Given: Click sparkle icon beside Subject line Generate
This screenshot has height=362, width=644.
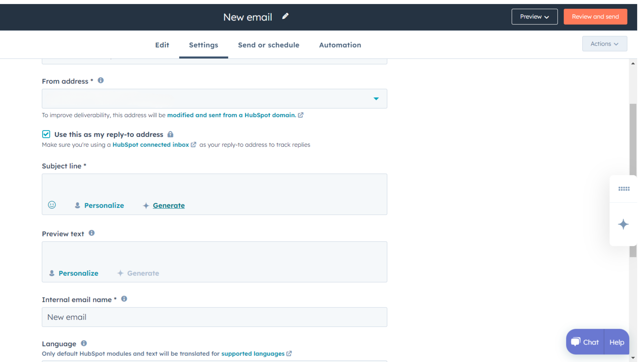Looking at the screenshot, I should click(146, 206).
